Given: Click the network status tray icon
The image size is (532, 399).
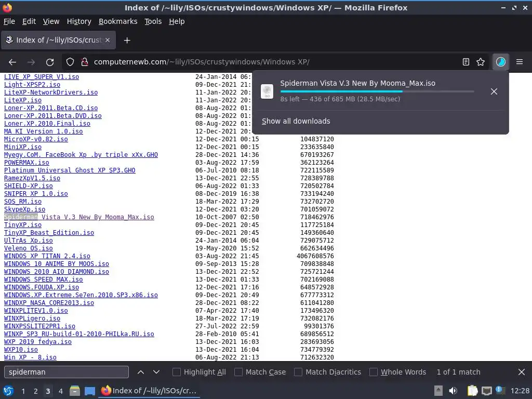Looking at the screenshot, I should pos(486,391).
